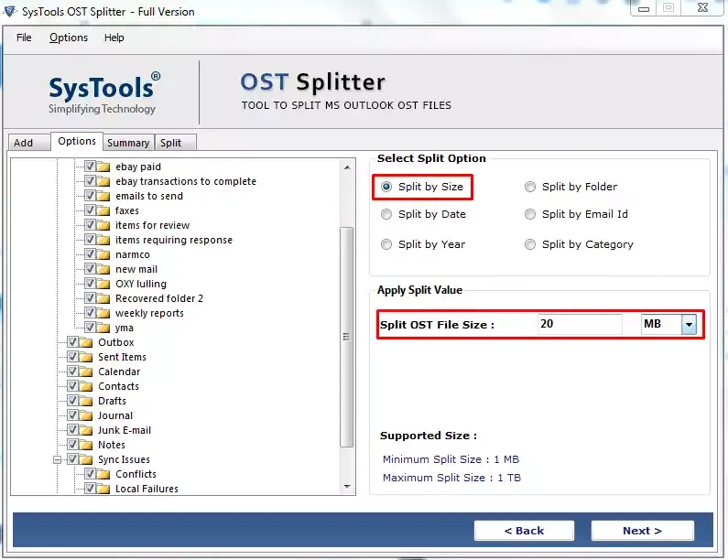
Task: Click the Split OST File Size input field
Action: click(580, 324)
